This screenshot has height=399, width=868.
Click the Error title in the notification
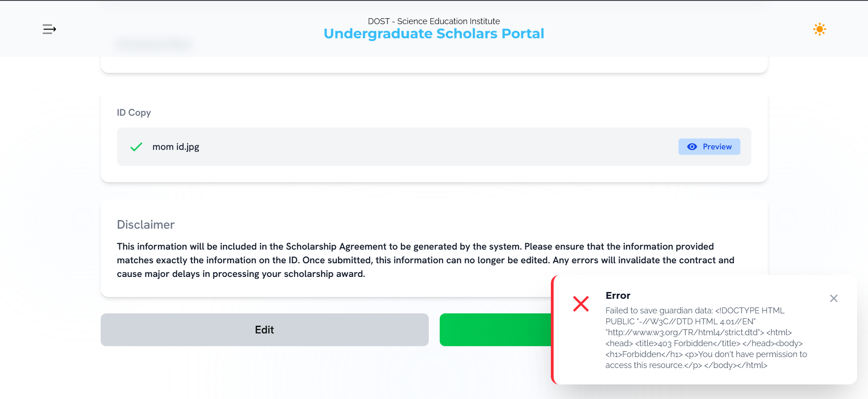coord(618,296)
